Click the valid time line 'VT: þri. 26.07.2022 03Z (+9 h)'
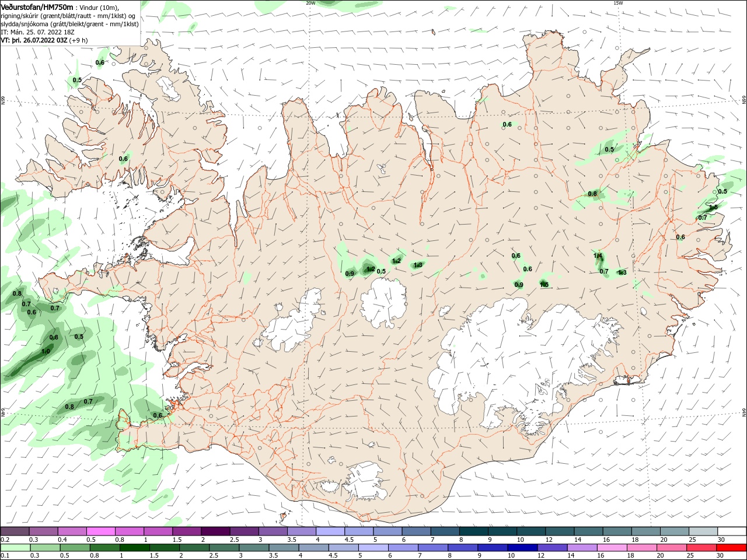The height and width of the screenshot is (560, 747). [x=44, y=40]
